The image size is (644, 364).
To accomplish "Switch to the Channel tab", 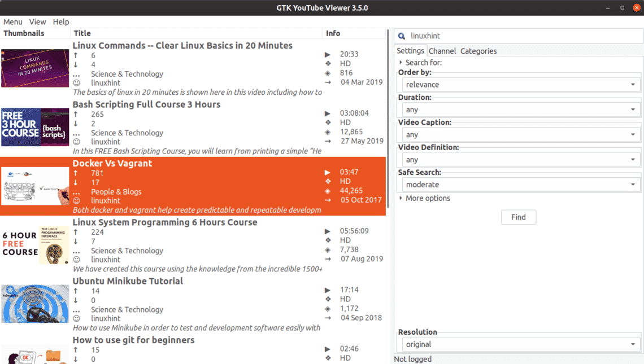I will (x=442, y=51).
